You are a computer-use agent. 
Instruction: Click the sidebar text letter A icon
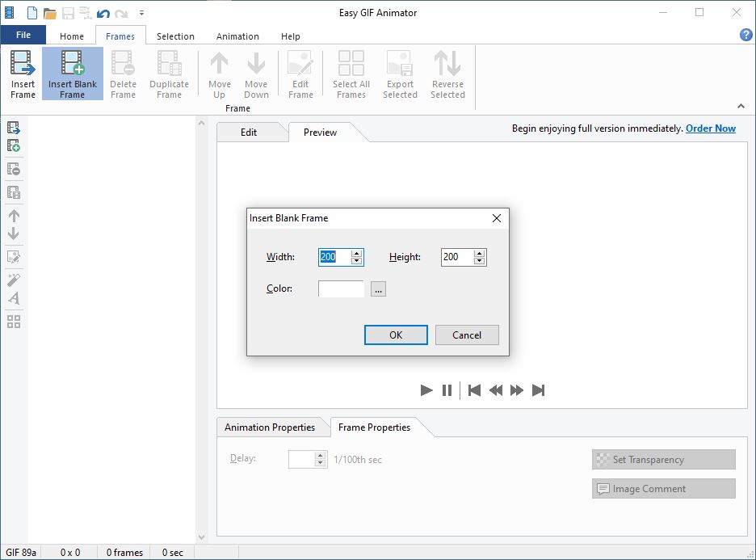[14, 298]
